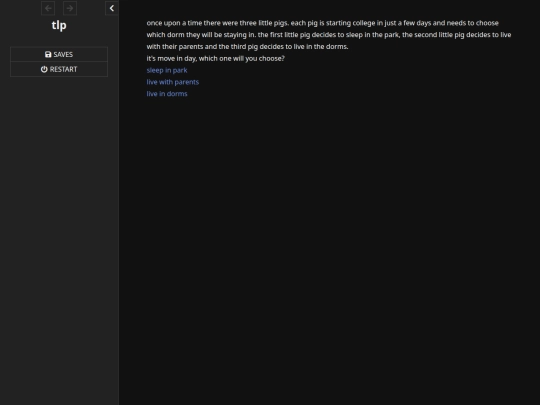Screen dimensions: 540x405
Task: Go forward with the right arrow button
Action: pyautogui.click(x=70, y=8)
